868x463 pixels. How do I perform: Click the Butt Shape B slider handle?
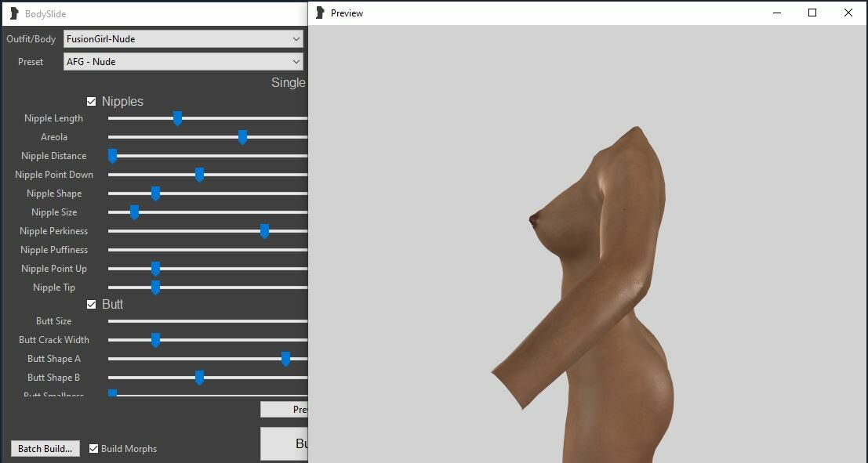tap(199, 378)
